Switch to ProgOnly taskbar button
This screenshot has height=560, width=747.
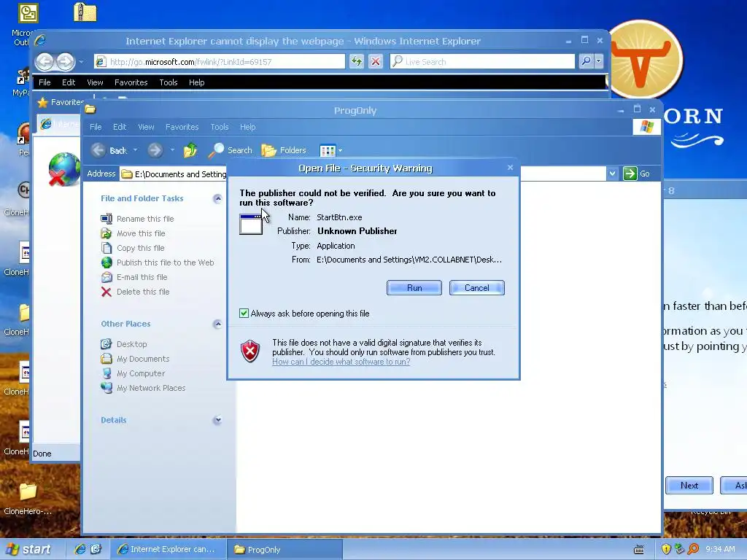tap(284, 549)
